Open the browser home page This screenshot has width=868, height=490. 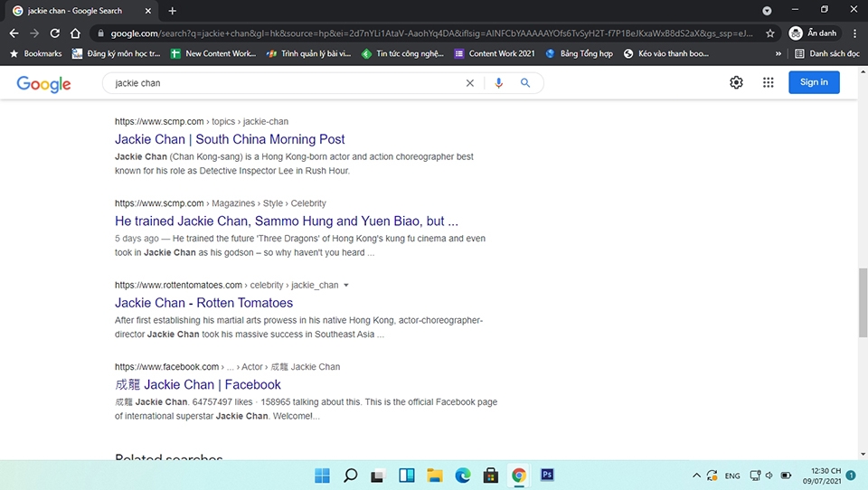(x=75, y=33)
